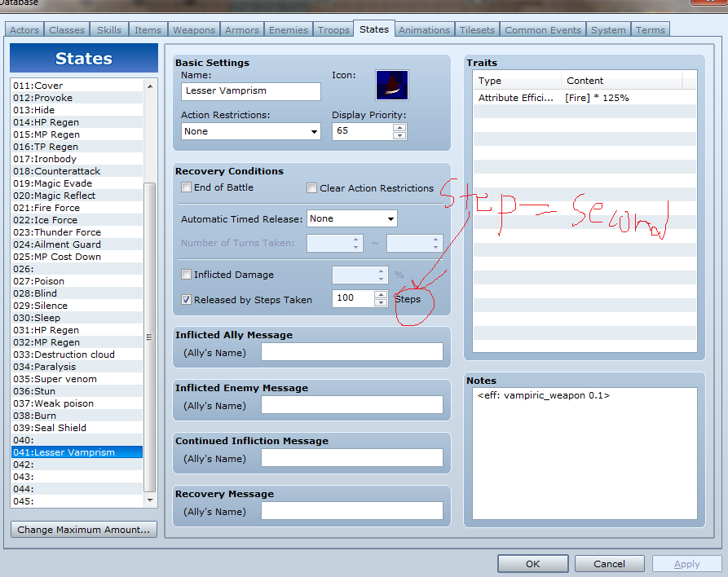This screenshot has height=577, width=728.
Task: Open the Common Events tab
Action: [x=543, y=29]
